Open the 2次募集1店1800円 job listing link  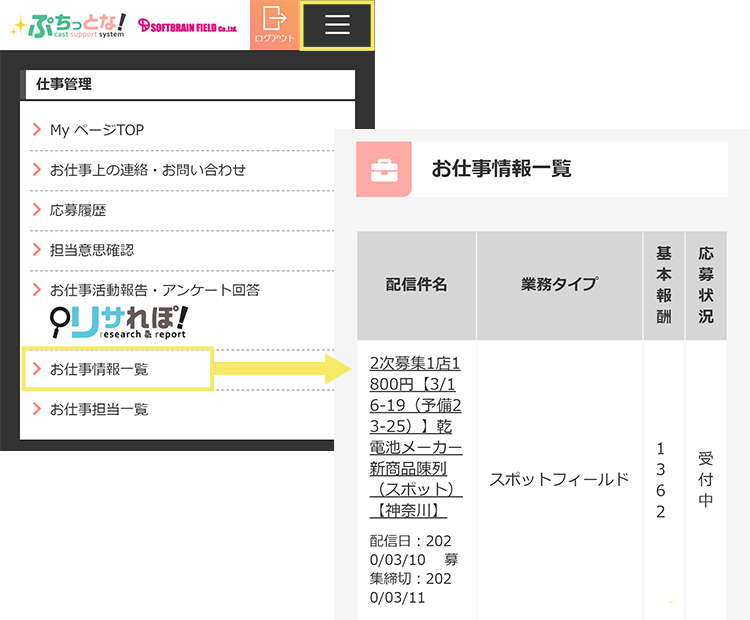416,437
